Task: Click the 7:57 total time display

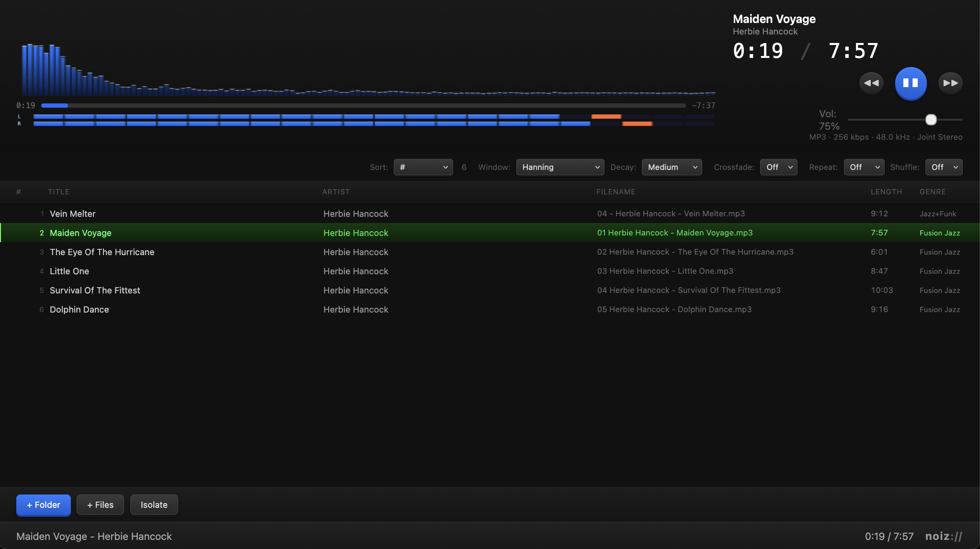Action: pos(853,51)
